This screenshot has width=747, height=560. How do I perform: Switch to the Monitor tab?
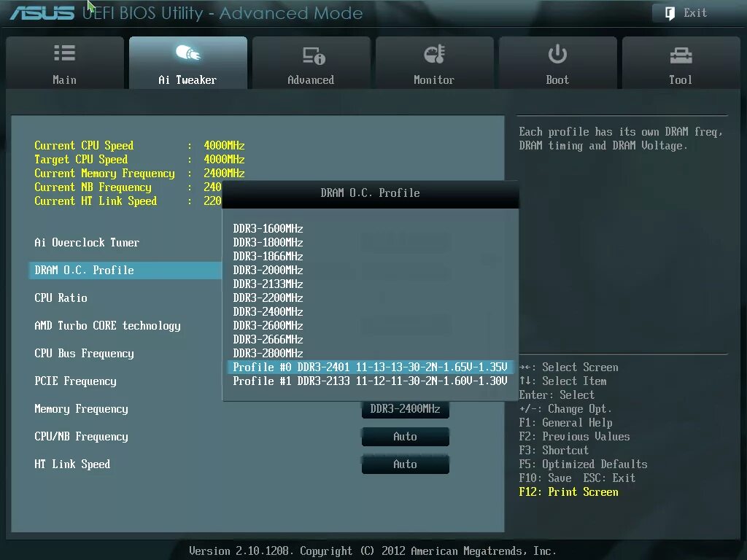pyautogui.click(x=435, y=63)
